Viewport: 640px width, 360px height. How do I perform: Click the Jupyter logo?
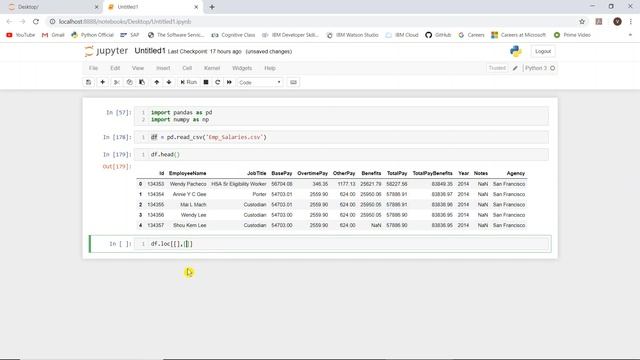point(106,51)
